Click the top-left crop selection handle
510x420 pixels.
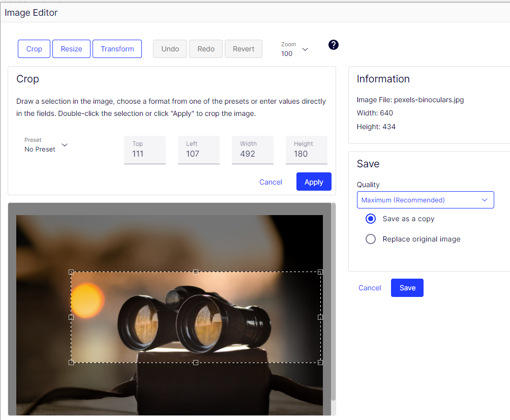(71, 272)
